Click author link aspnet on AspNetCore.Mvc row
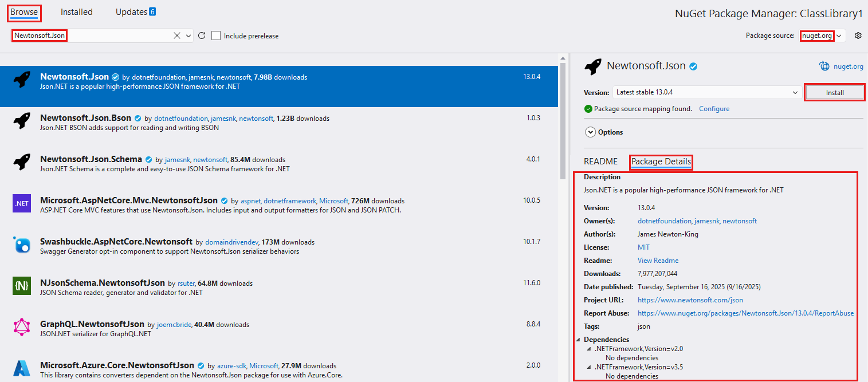 point(250,201)
